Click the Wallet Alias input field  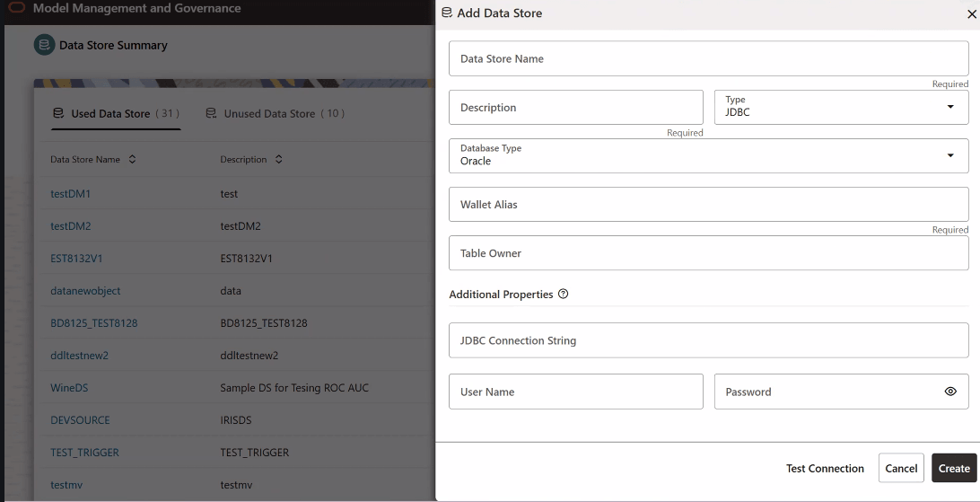709,204
